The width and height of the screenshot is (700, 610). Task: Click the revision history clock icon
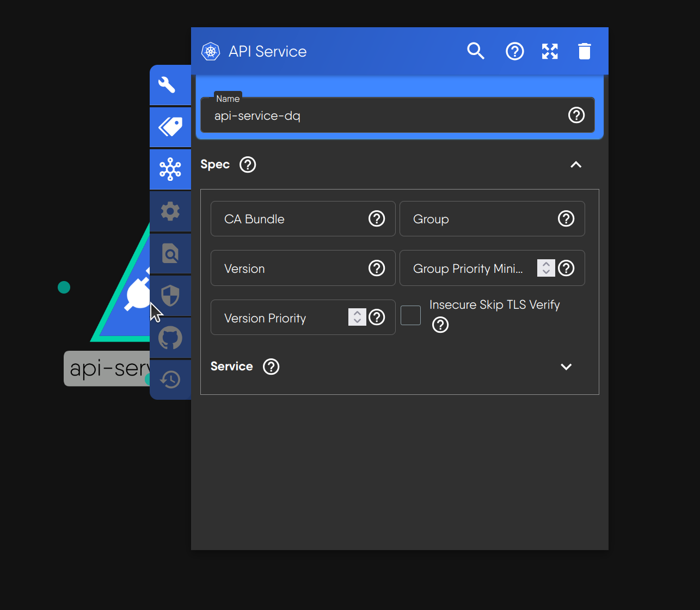click(x=170, y=380)
